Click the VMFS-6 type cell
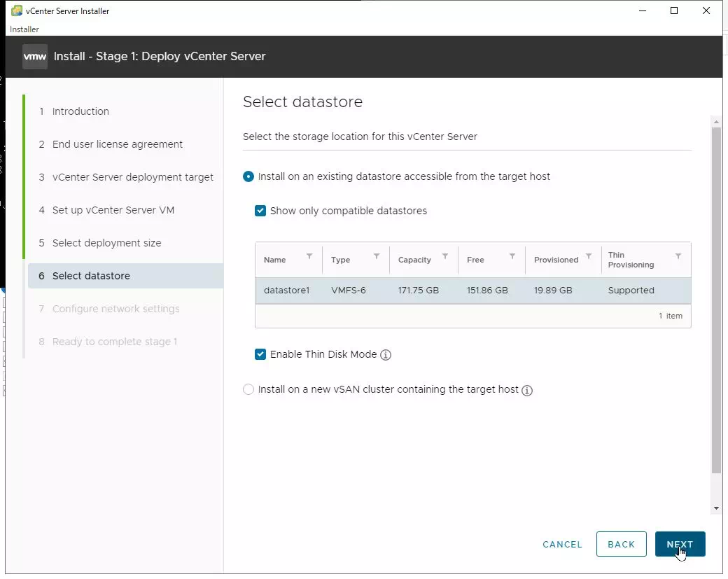The width and height of the screenshot is (728, 579). click(x=348, y=290)
